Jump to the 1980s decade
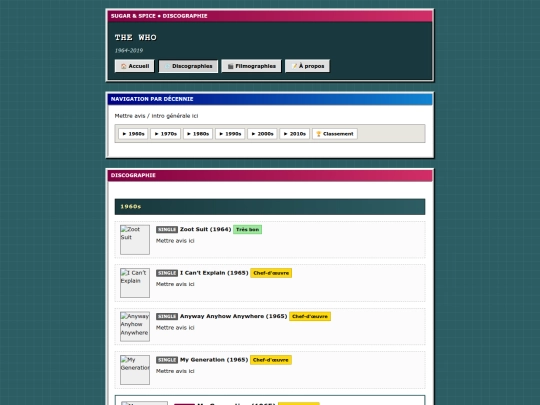The width and height of the screenshot is (540, 405). pos(198,134)
